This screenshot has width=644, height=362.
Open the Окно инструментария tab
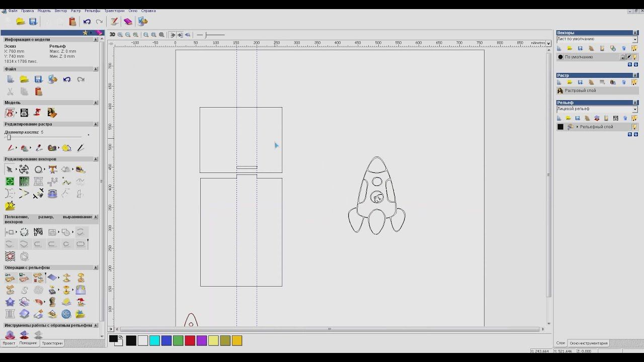[589, 343]
